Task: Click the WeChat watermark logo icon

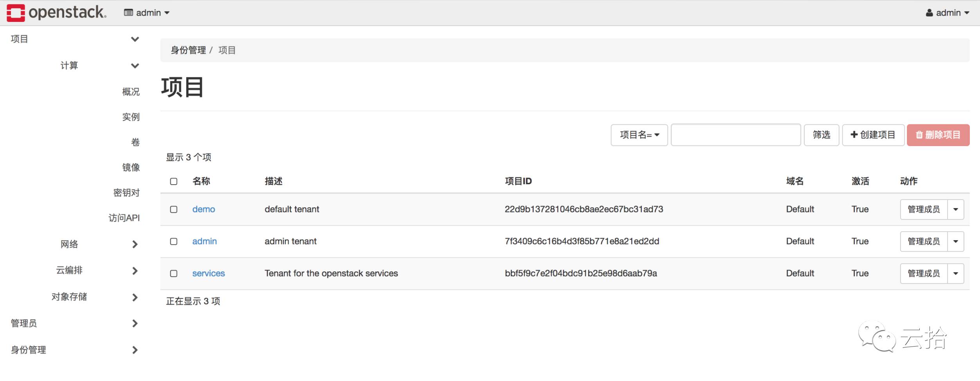Action: (x=877, y=336)
